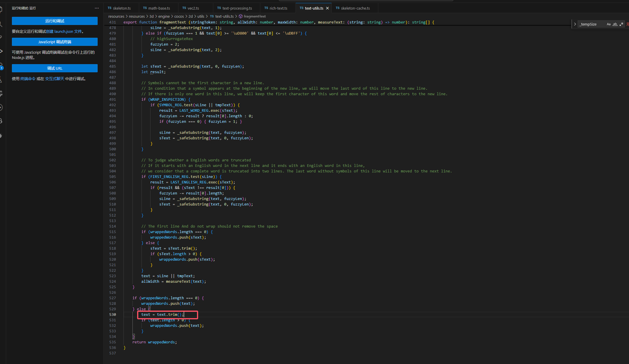Open the Extensions view with badge
The width and height of the screenshot is (629, 364).
(x=1, y=65)
